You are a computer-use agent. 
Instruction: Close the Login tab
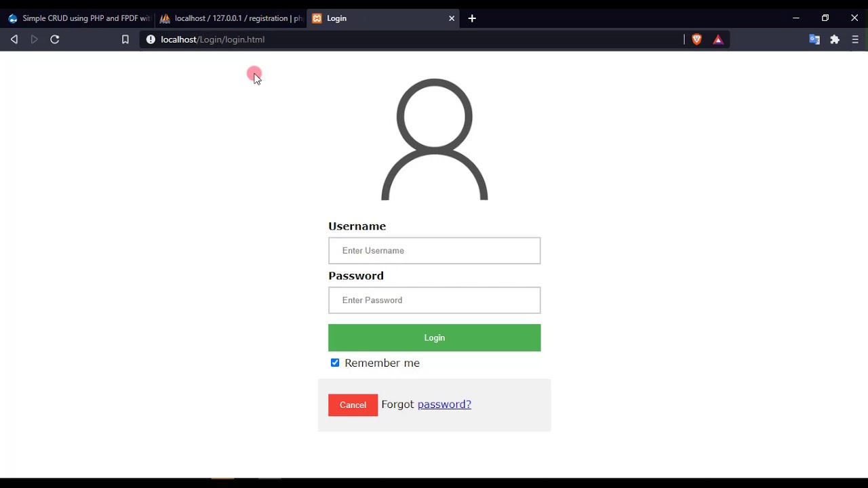pyautogui.click(x=452, y=18)
